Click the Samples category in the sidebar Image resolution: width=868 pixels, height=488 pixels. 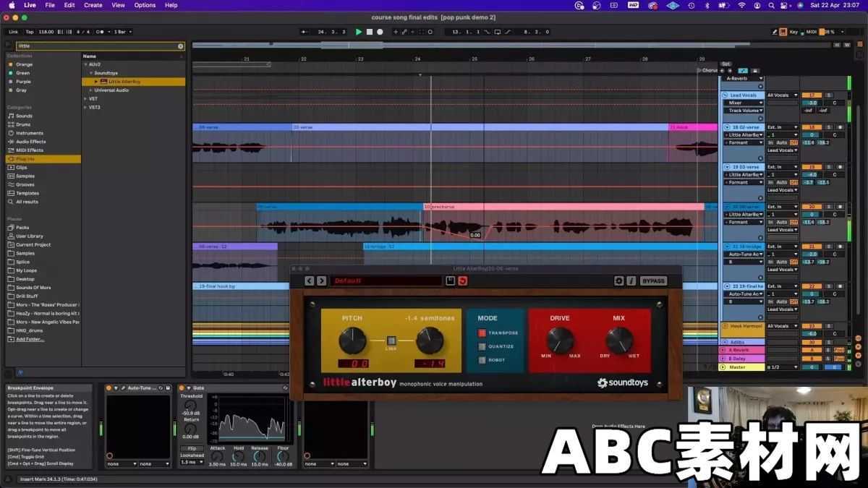point(26,176)
